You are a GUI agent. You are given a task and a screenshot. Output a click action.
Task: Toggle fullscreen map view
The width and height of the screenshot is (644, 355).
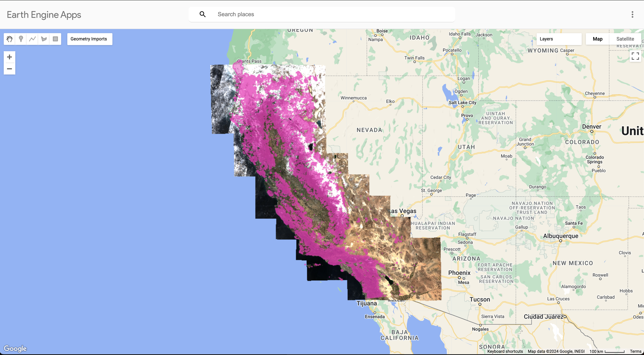point(635,56)
